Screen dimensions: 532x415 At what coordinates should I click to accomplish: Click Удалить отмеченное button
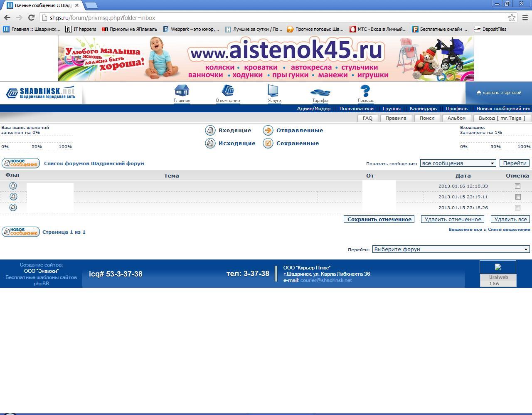point(453,219)
